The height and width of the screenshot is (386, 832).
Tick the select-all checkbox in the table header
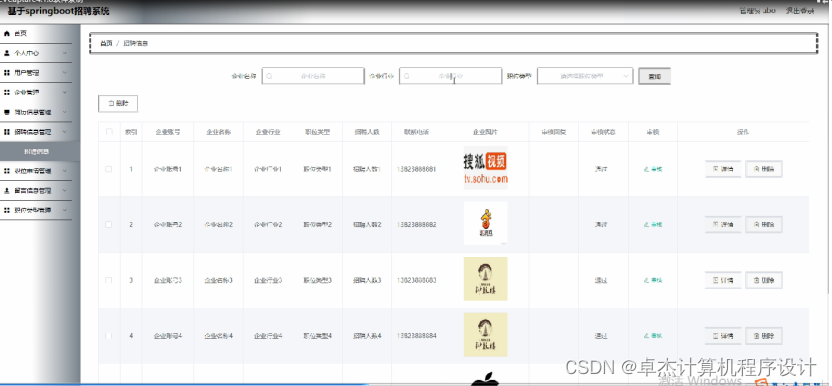[x=109, y=132]
